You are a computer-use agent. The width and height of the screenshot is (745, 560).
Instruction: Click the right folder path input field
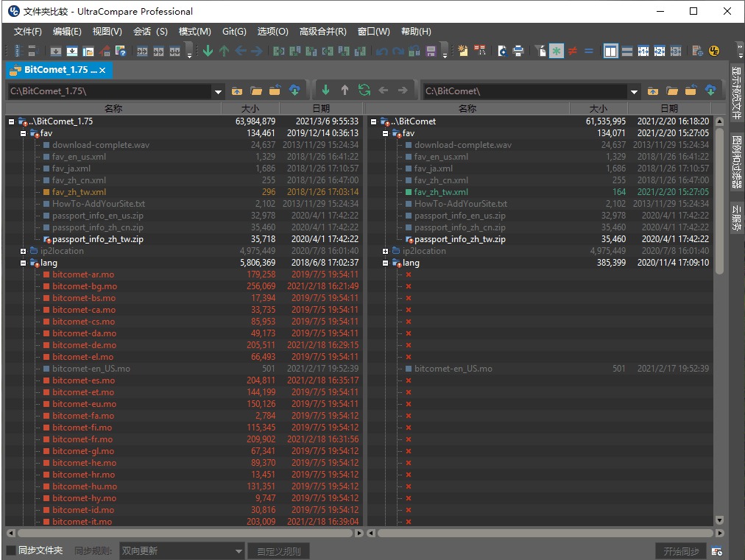(526, 91)
